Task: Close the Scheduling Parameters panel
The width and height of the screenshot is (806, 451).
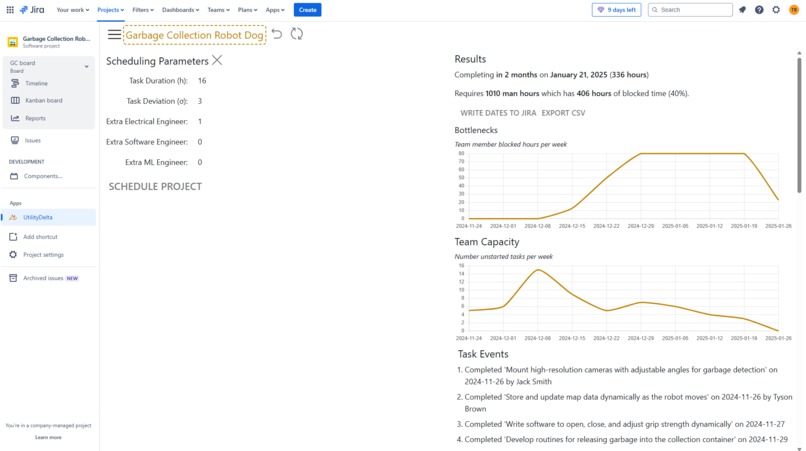Action: point(217,60)
